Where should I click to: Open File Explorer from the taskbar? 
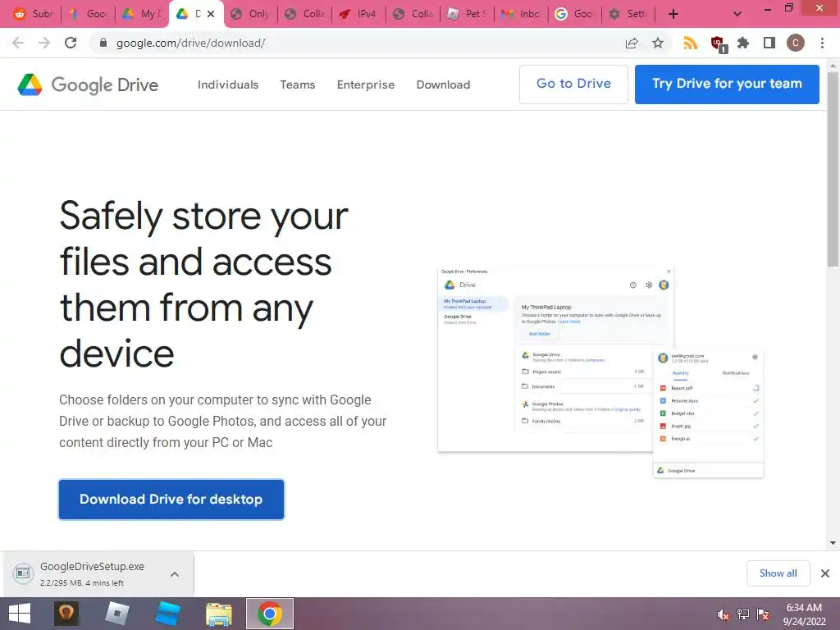(x=218, y=614)
